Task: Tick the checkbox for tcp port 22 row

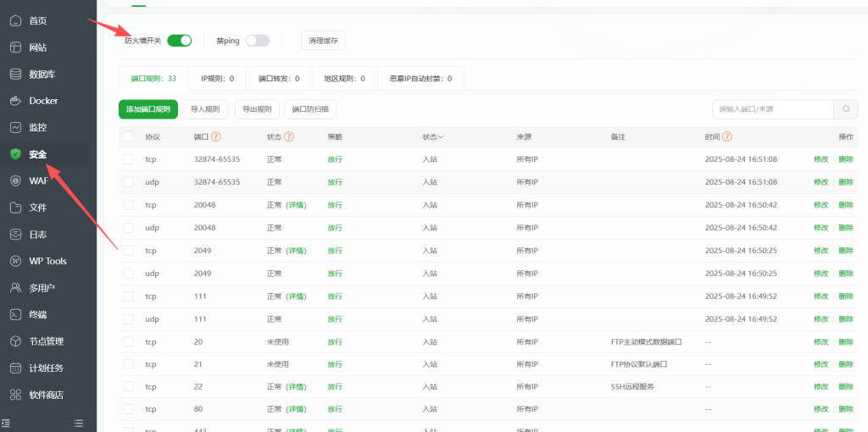Action: 128,387
